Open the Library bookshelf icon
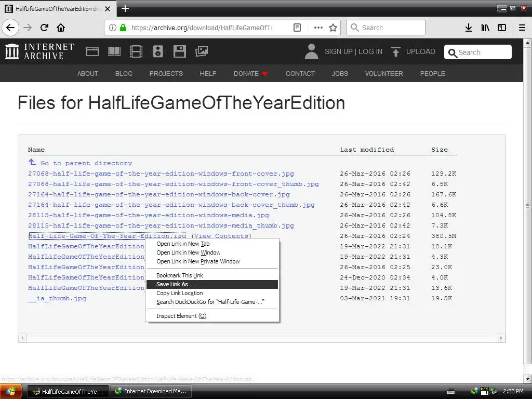This screenshot has width=532, height=399. 485,28
